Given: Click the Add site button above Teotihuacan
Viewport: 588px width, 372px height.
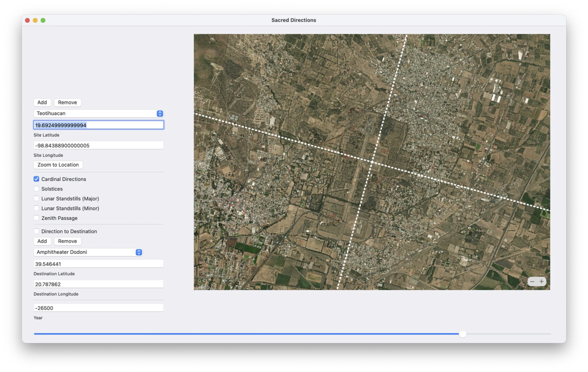Looking at the screenshot, I should [42, 102].
